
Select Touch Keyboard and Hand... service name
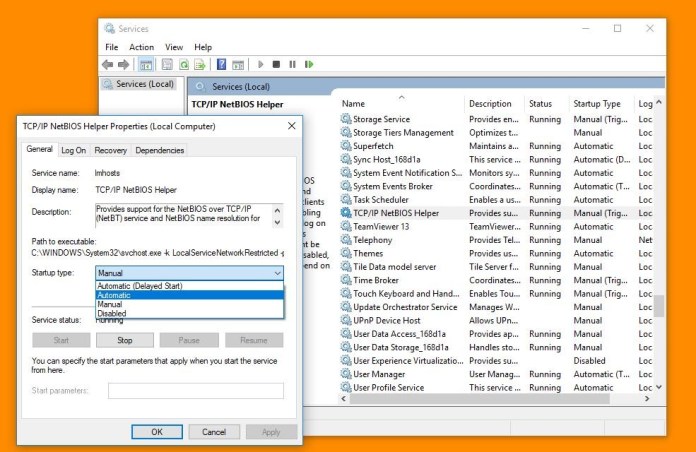[406, 293]
